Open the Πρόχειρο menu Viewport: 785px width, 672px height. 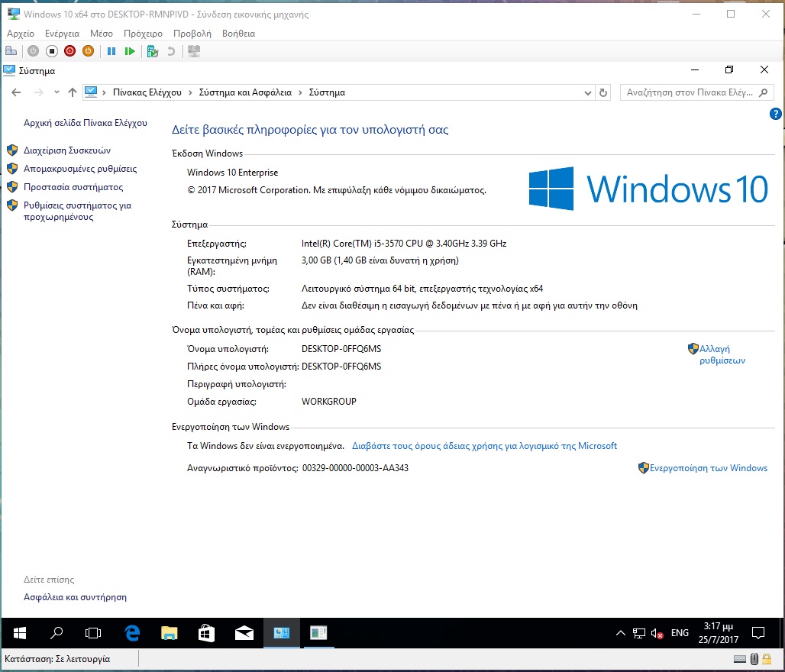click(143, 34)
